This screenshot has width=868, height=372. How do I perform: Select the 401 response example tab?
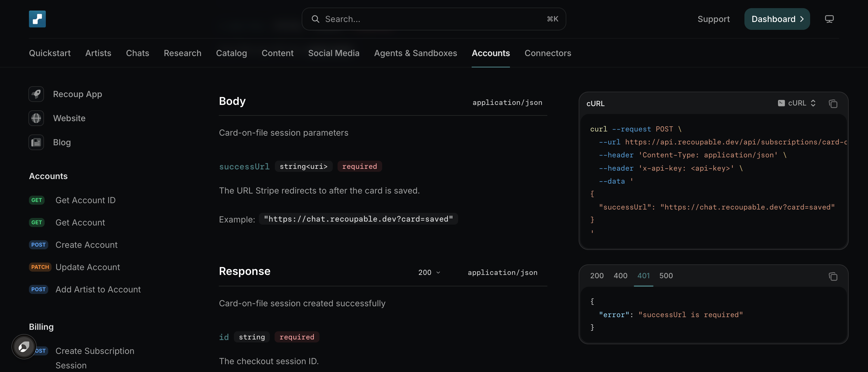point(643,276)
